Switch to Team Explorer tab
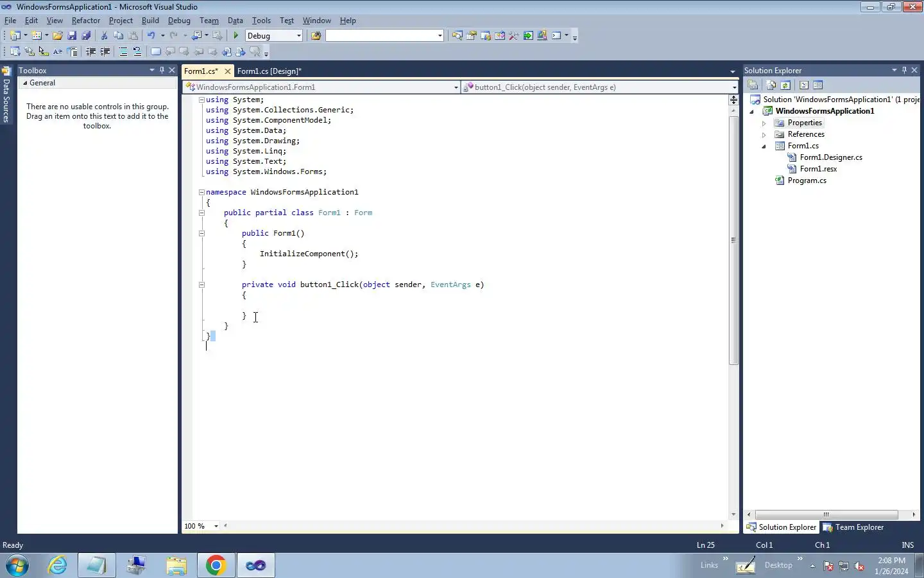924x578 pixels. (853, 527)
